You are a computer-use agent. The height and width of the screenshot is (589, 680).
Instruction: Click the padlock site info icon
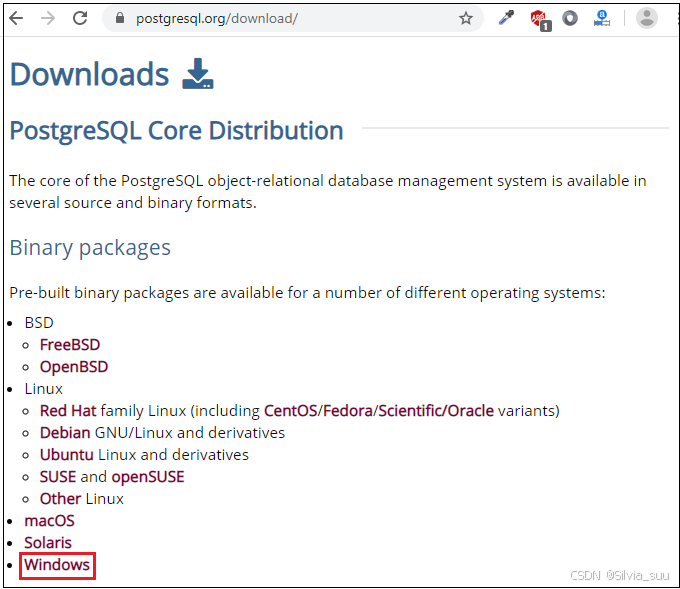tap(120, 18)
